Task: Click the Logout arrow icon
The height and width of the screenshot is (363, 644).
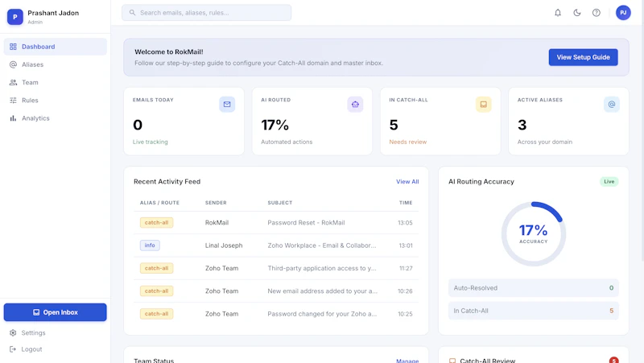Action: coord(13,349)
